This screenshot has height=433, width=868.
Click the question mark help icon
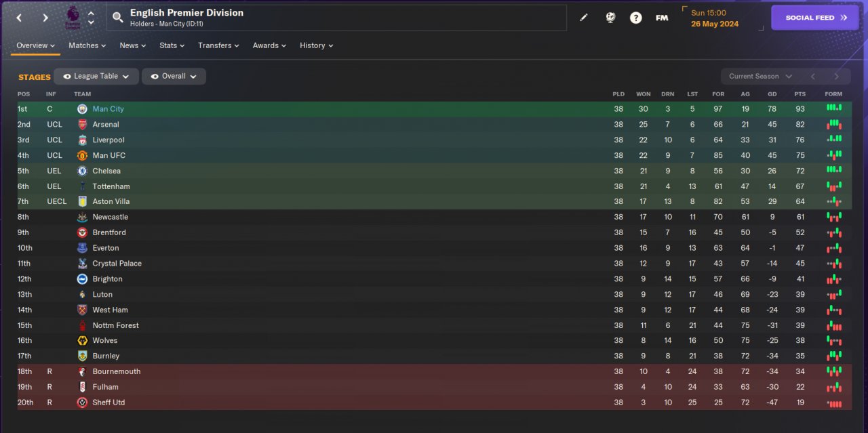635,18
